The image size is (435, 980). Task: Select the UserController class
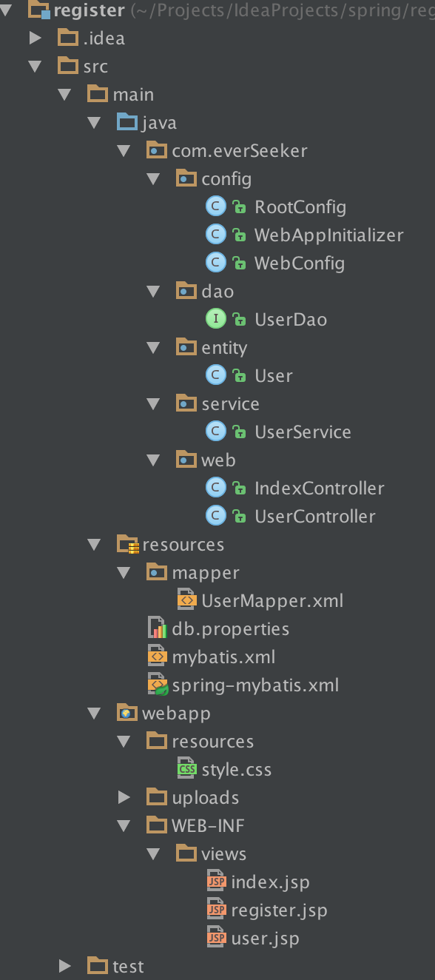(x=315, y=516)
